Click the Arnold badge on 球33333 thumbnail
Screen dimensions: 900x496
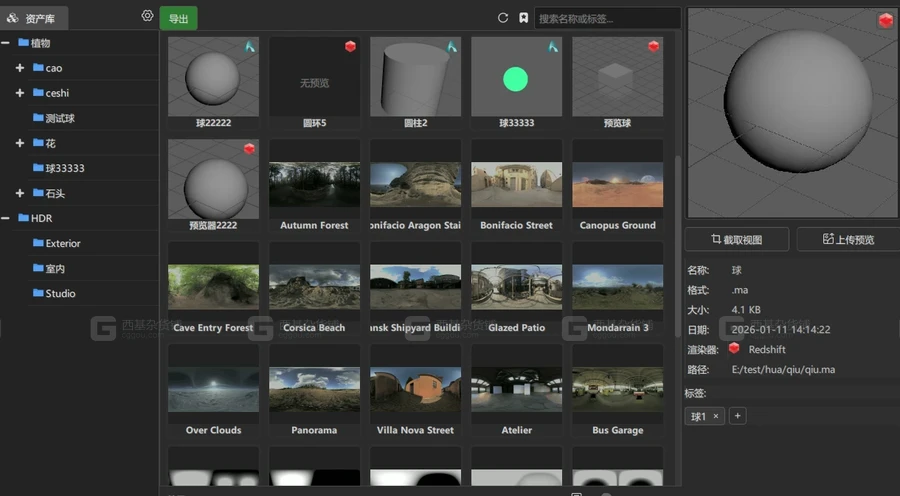[553, 46]
